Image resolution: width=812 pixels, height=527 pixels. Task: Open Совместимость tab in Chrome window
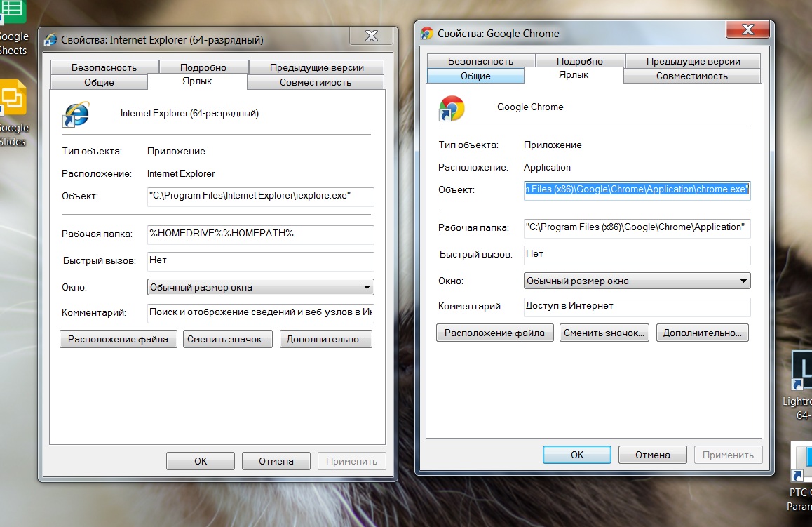tap(692, 76)
